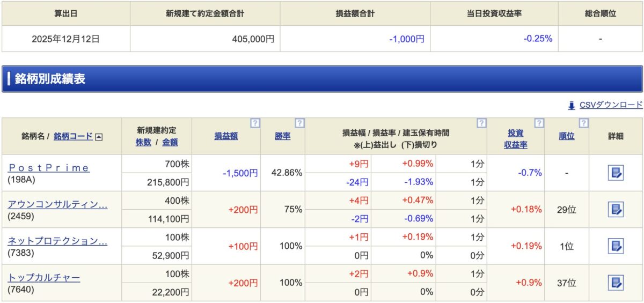Sort by 投資収益率 column header
The image size is (644, 303).
click(516, 139)
